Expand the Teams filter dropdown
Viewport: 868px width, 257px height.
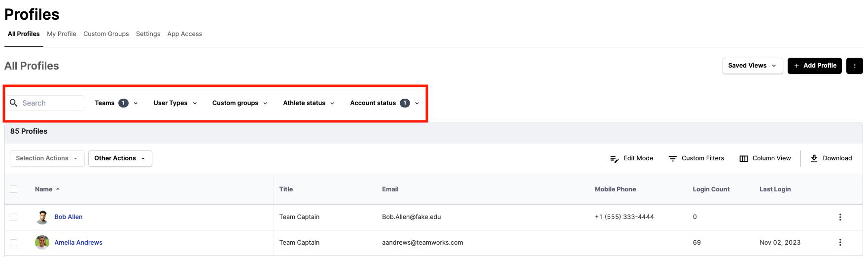116,103
